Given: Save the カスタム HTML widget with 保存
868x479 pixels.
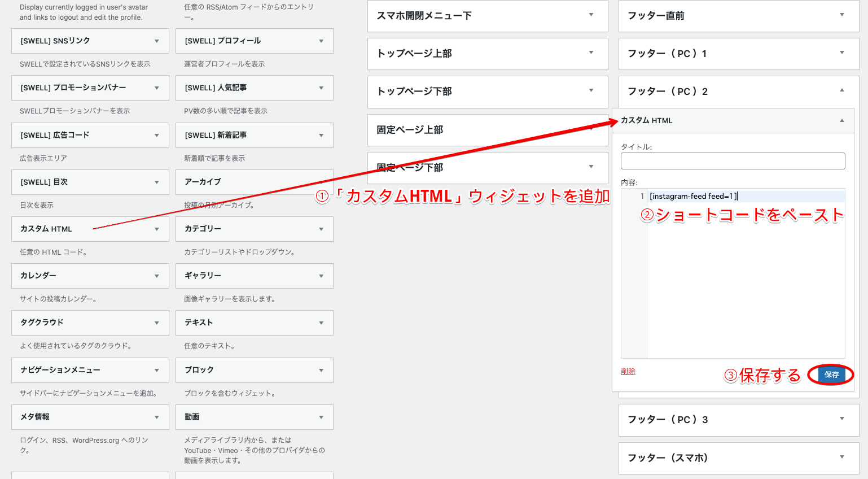Looking at the screenshot, I should (831, 375).
